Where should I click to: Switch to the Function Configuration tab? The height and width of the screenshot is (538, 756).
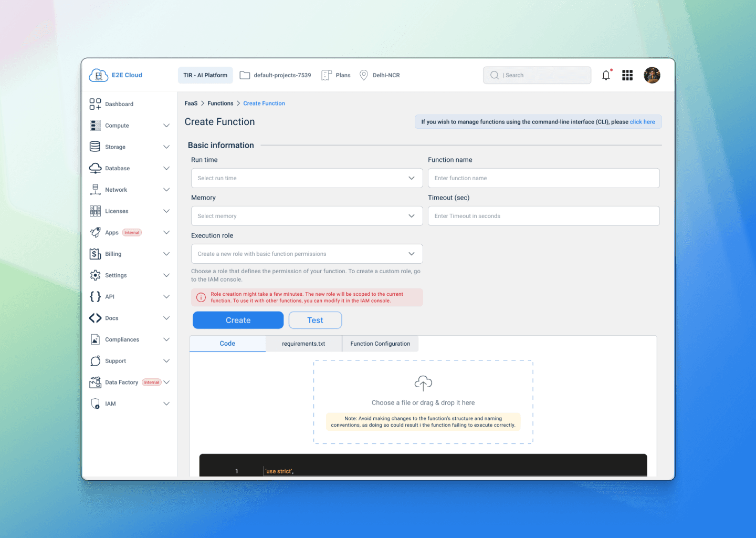(380, 344)
